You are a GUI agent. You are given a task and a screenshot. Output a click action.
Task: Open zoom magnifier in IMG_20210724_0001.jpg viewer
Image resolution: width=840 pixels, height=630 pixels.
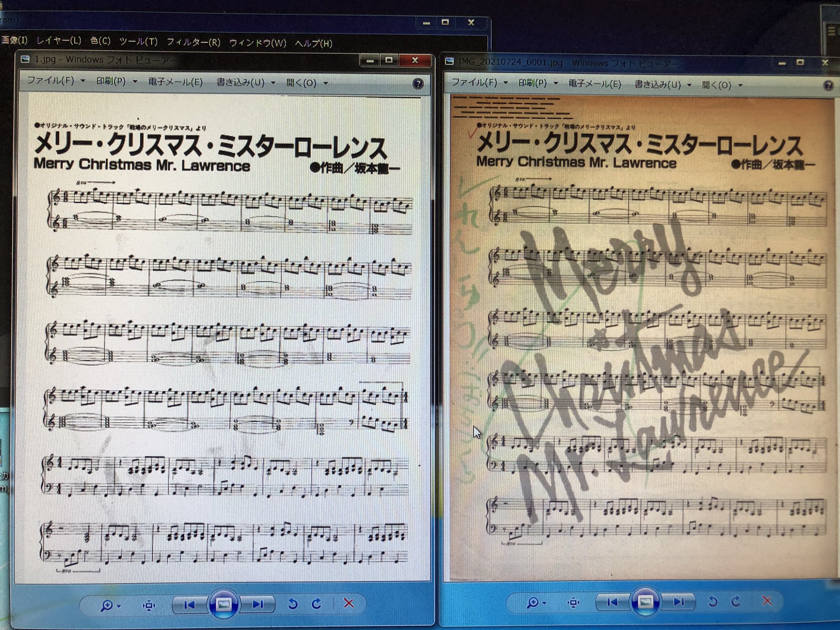coord(533,603)
